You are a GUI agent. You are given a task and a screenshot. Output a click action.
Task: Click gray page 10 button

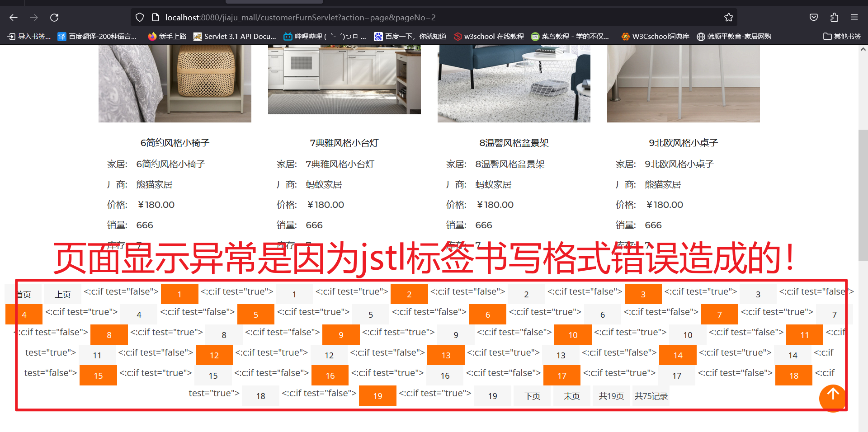688,335
